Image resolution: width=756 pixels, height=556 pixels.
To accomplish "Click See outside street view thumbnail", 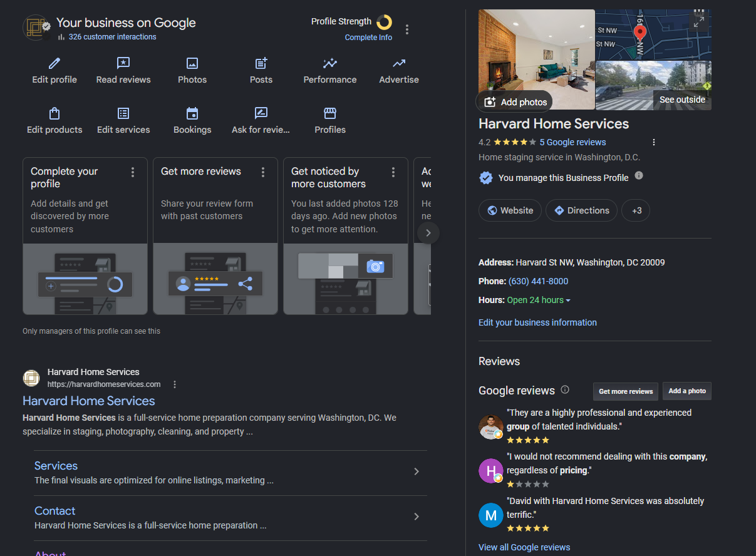I will tap(653, 85).
